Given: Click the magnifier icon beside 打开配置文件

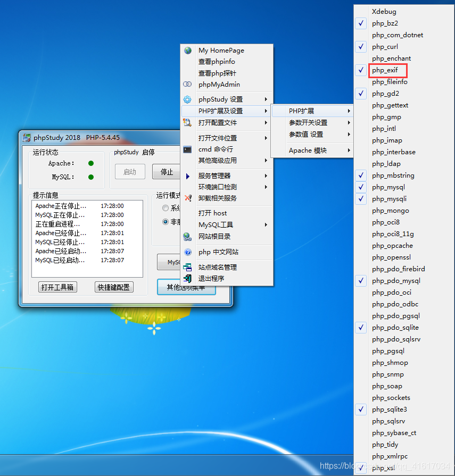Looking at the screenshot, I should coord(187,123).
